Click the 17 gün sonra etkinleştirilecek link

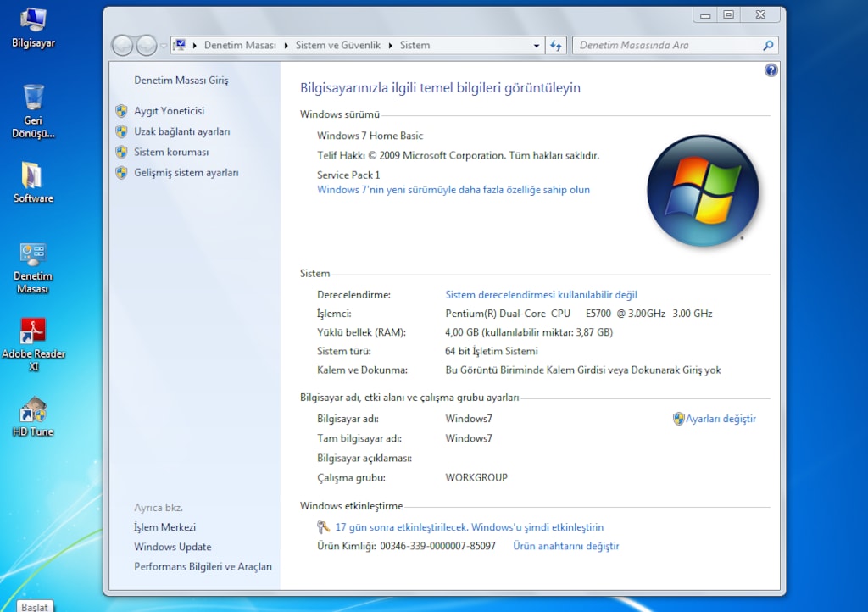pyautogui.click(x=470, y=527)
